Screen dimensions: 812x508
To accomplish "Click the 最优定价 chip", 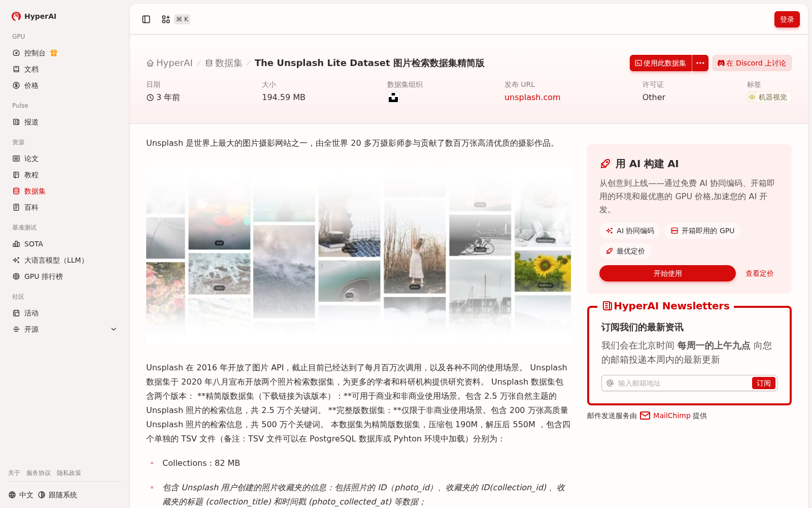I will point(625,251).
